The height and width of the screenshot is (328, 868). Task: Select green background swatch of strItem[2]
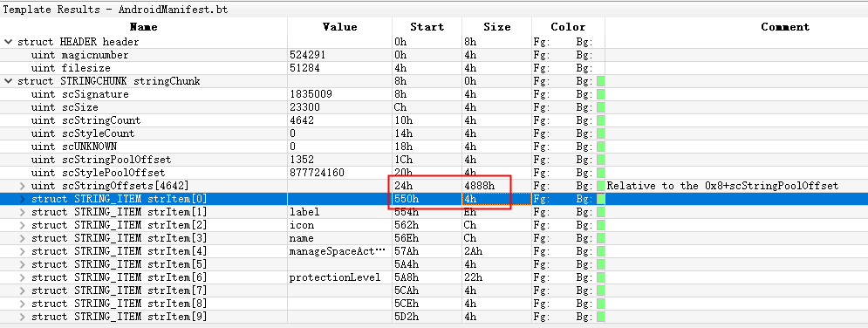pyautogui.click(x=600, y=225)
